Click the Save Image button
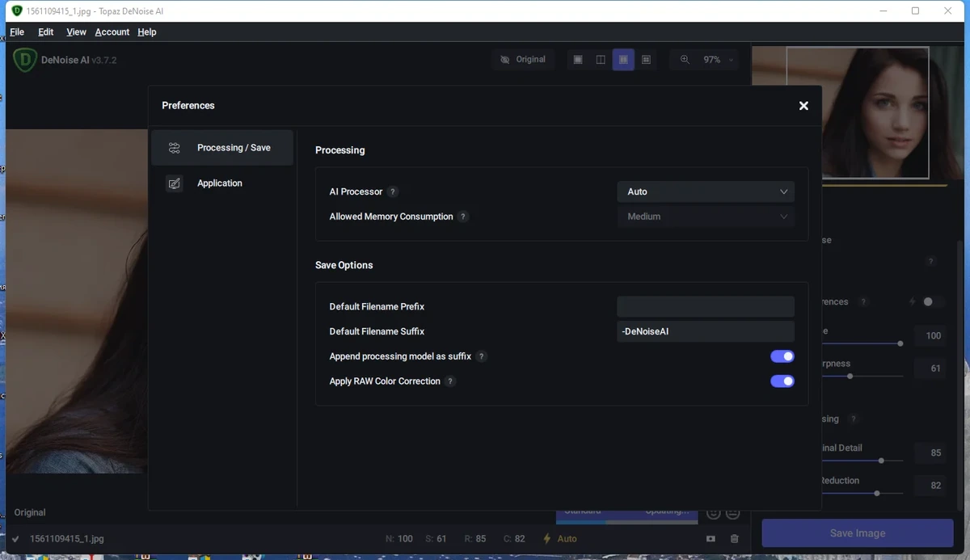 coord(858,533)
